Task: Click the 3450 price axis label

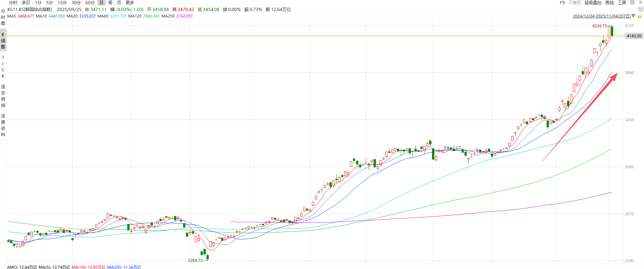Action: pyautogui.click(x=629, y=120)
